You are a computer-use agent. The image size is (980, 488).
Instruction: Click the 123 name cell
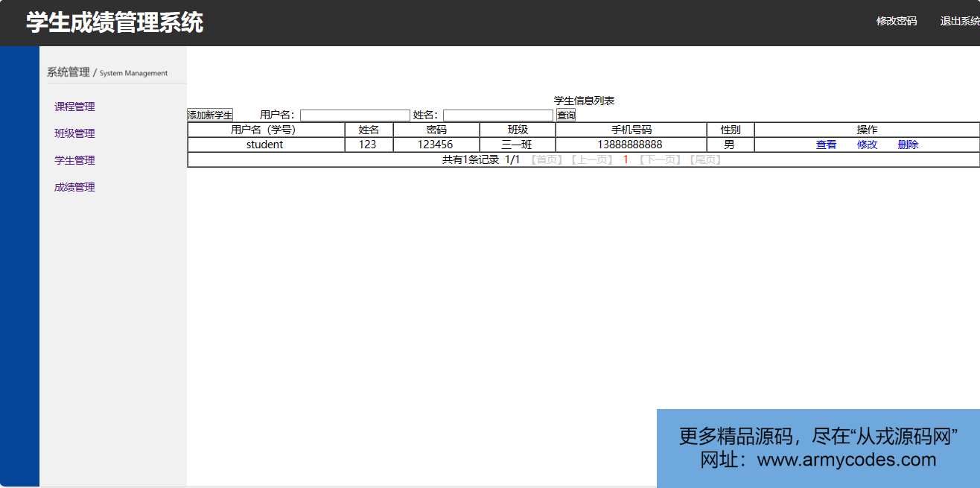(368, 145)
